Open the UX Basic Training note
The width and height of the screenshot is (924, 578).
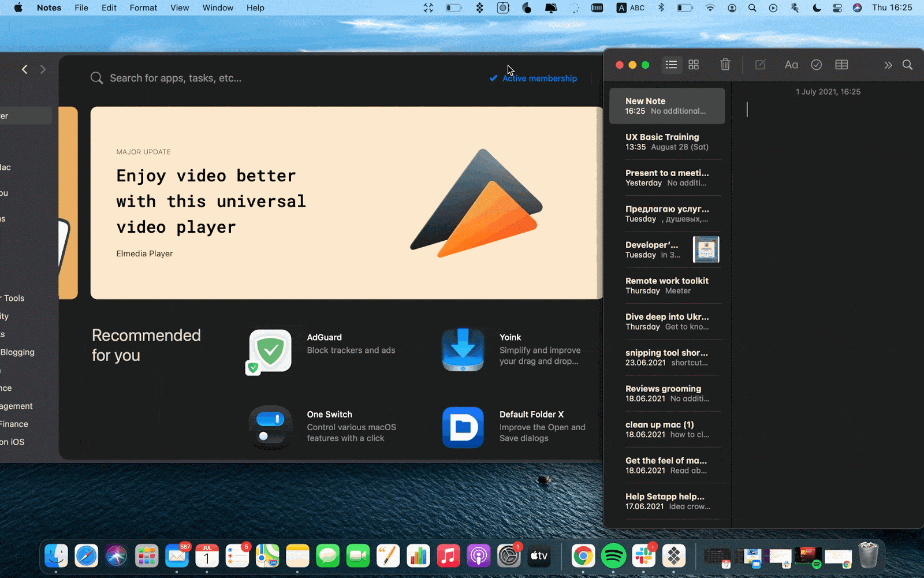(x=667, y=142)
